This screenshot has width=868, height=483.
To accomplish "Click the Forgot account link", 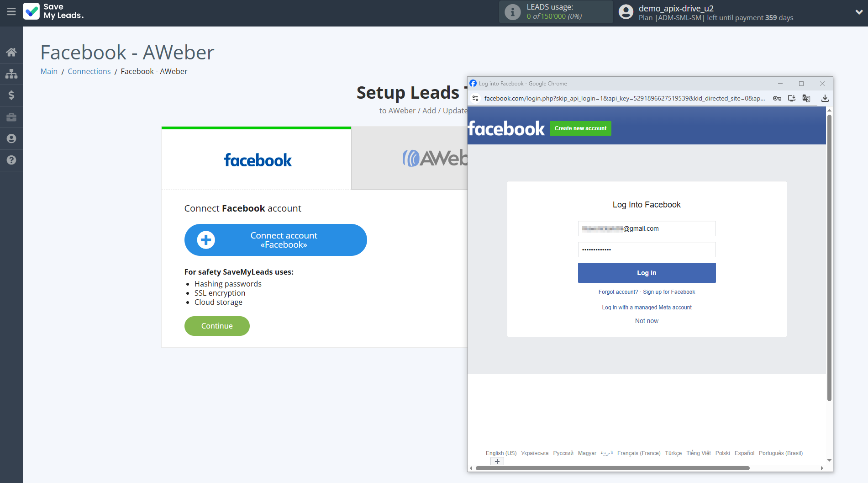I will pyautogui.click(x=618, y=292).
